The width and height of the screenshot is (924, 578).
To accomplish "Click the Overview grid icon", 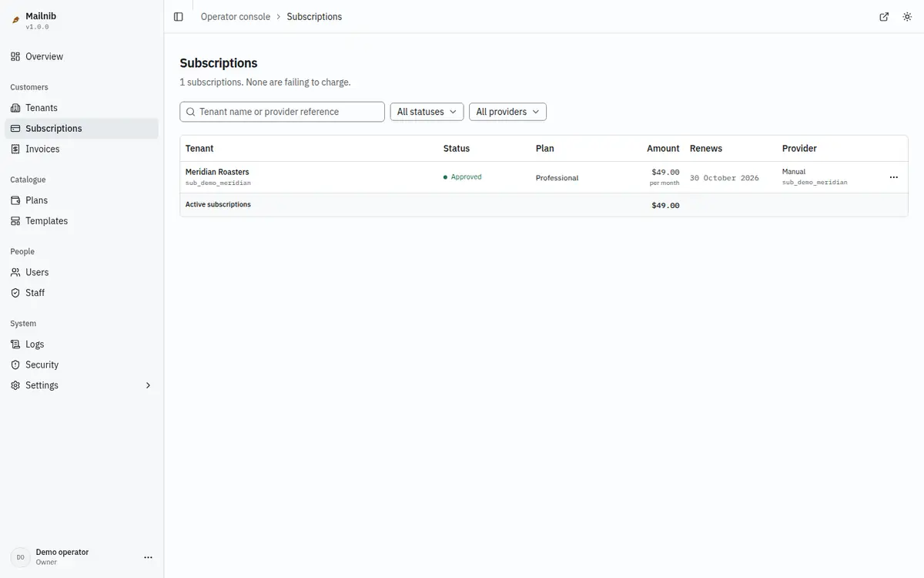I will [x=15, y=56].
